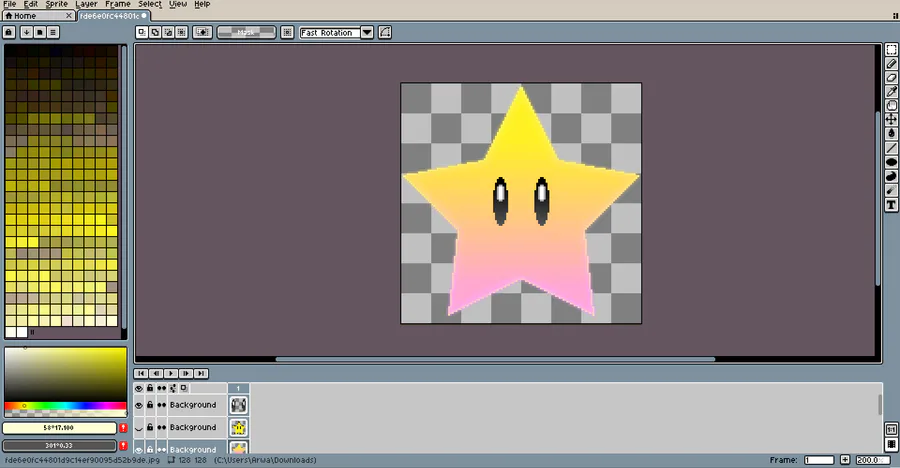This screenshot has height=468, width=900.
Task: Open the Layer menu
Action: [x=86, y=4]
